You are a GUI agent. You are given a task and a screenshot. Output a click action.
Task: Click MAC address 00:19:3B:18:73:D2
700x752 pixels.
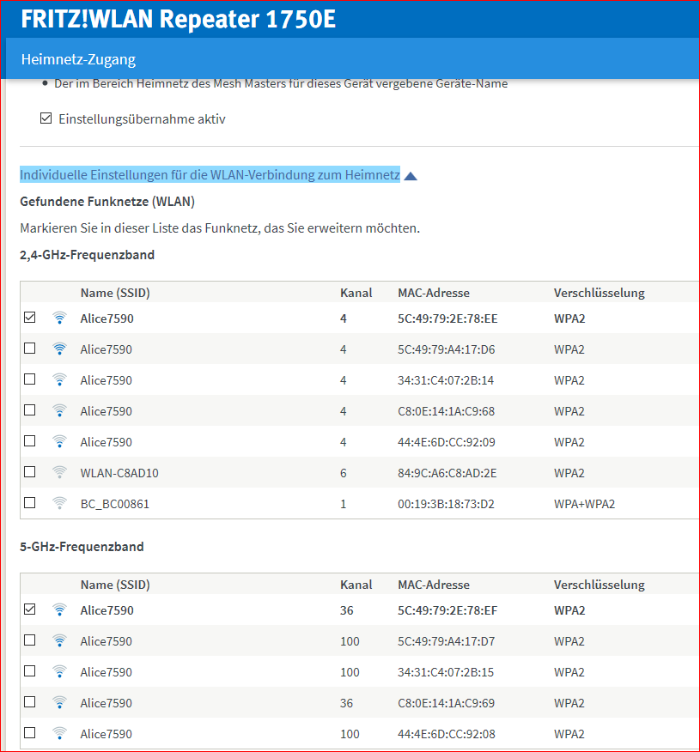click(446, 504)
